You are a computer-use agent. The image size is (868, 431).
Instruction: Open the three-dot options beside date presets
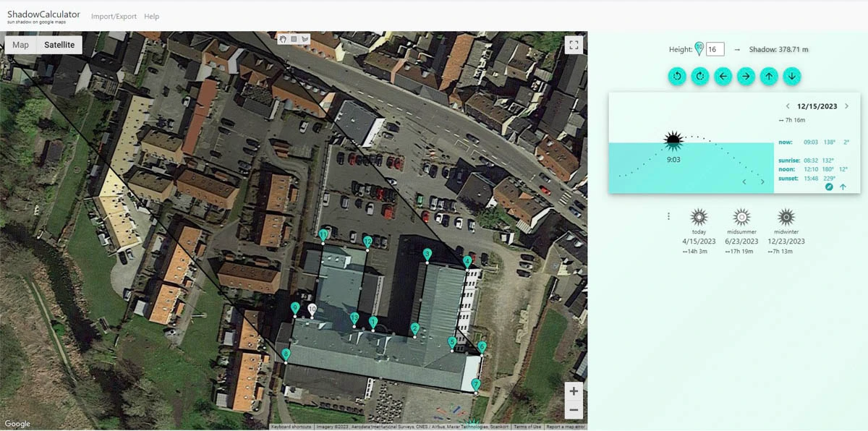pos(668,216)
